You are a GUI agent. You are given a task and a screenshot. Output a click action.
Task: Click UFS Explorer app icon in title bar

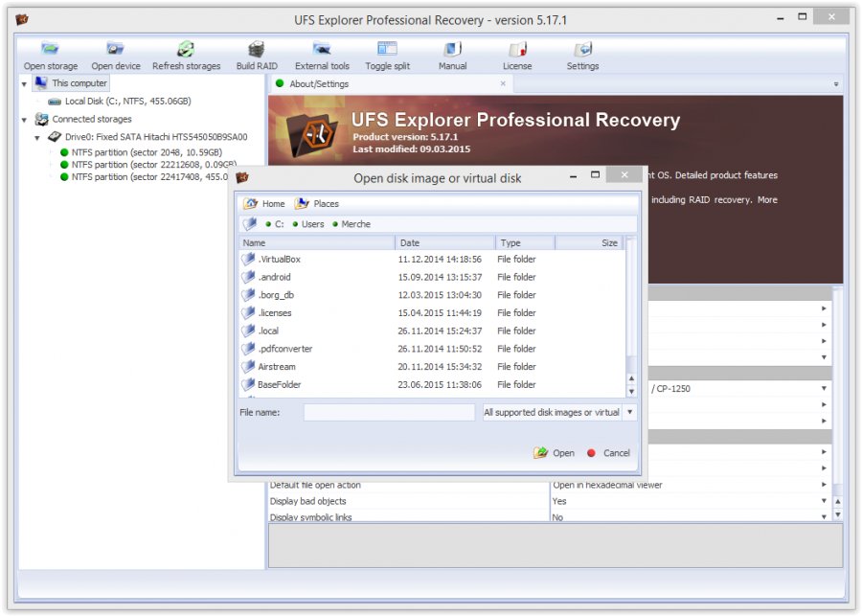click(x=21, y=20)
